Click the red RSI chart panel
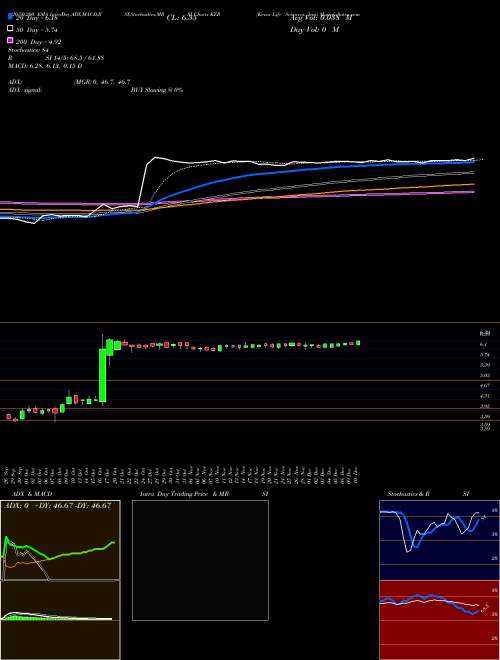Viewport: 500px width, 660px height. 439,620
